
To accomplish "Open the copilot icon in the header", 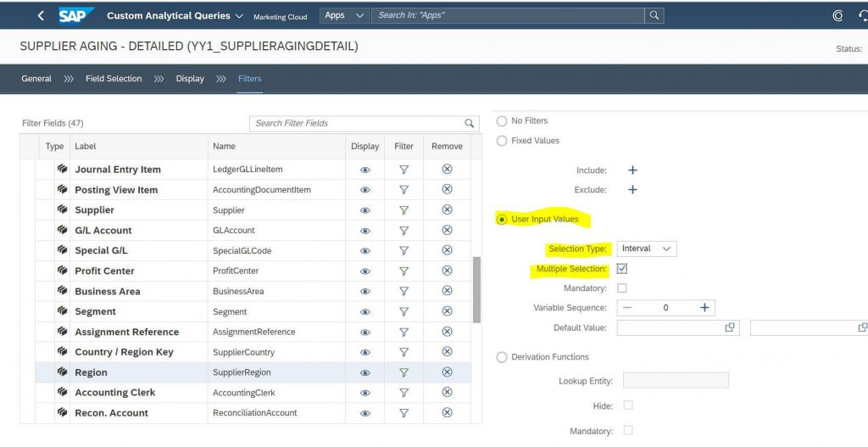I will (x=837, y=16).
